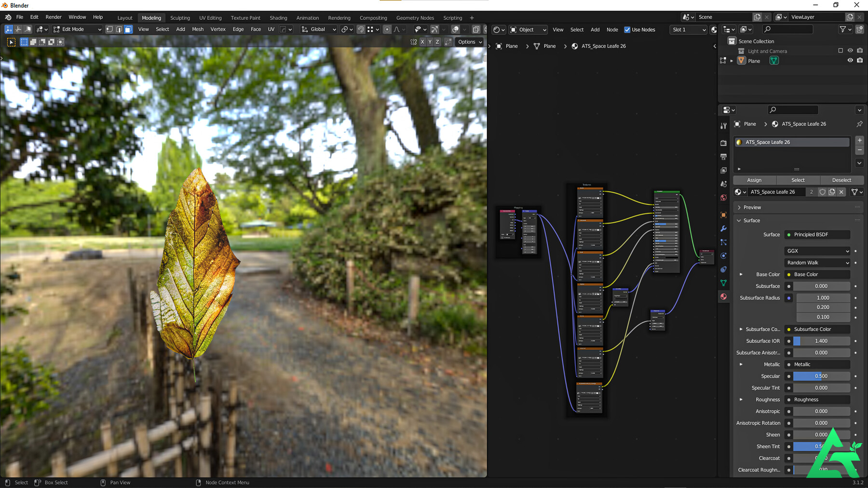This screenshot has width=868, height=488.
Task: Change the GGX distribution dropdown
Action: tap(817, 251)
